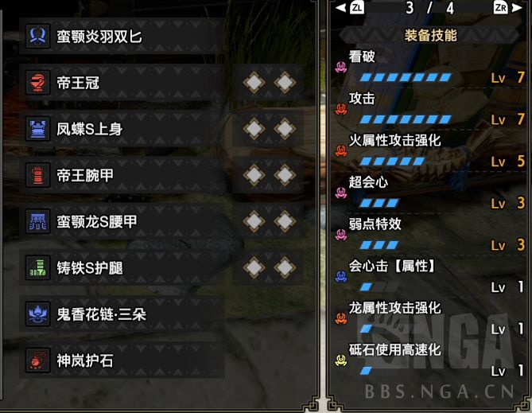The height and width of the screenshot is (413, 532).
Task: Click the talisman icon for 神岚护石
Action: (37, 360)
